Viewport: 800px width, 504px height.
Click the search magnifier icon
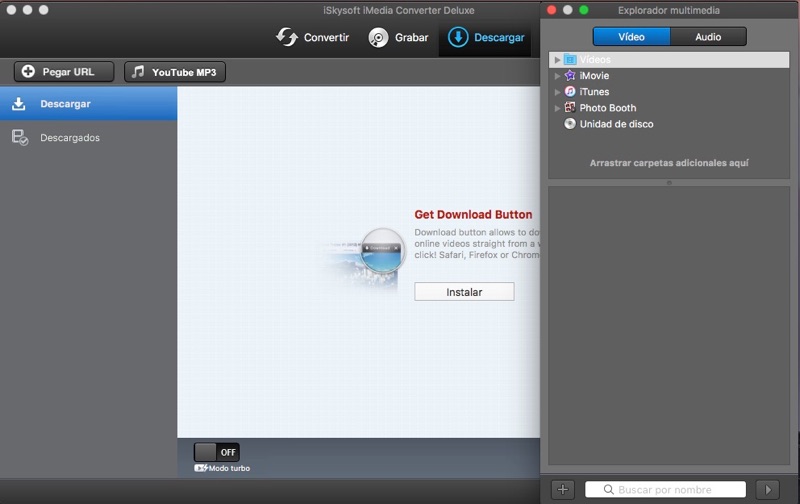609,490
